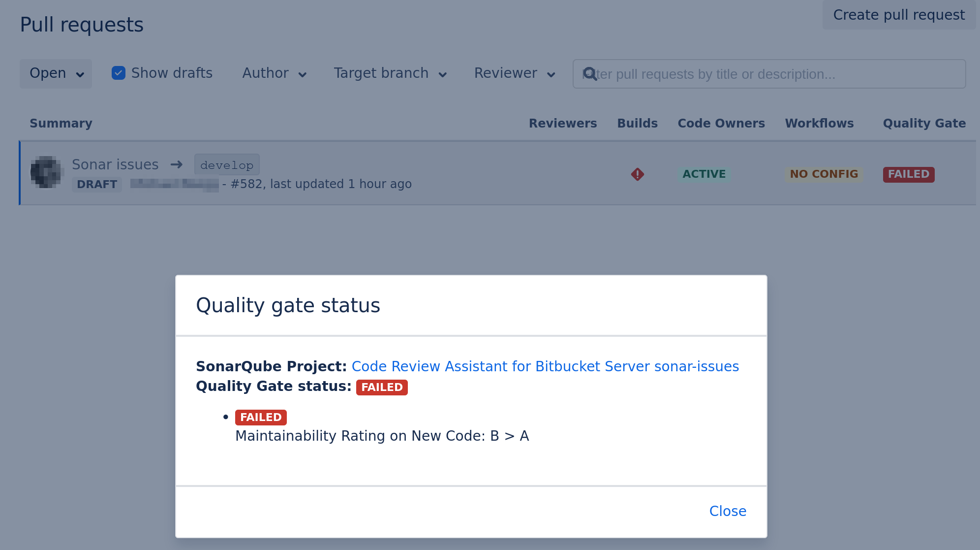
Task: Expand the Target branch dropdown
Action: (390, 73)
